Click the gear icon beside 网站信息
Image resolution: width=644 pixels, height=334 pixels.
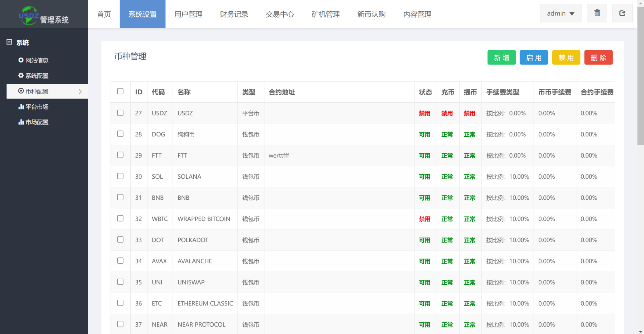(x=21, y=60)
